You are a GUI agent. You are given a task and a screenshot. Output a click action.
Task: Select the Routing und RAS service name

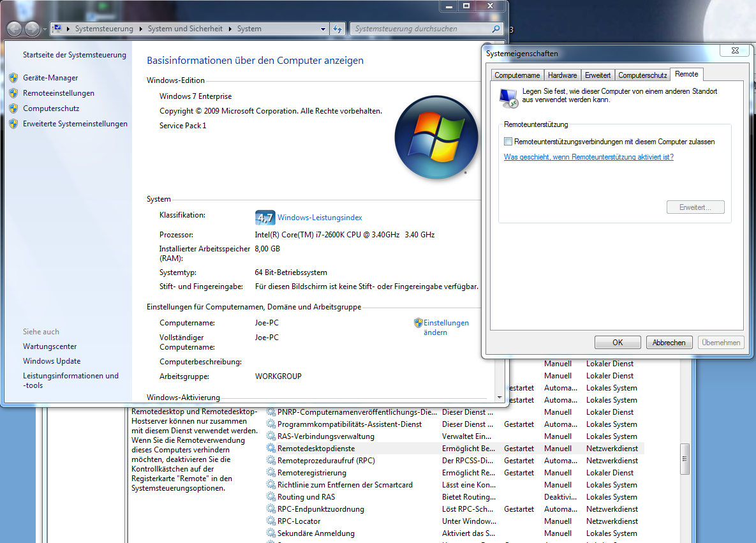[x=306, y=496]
